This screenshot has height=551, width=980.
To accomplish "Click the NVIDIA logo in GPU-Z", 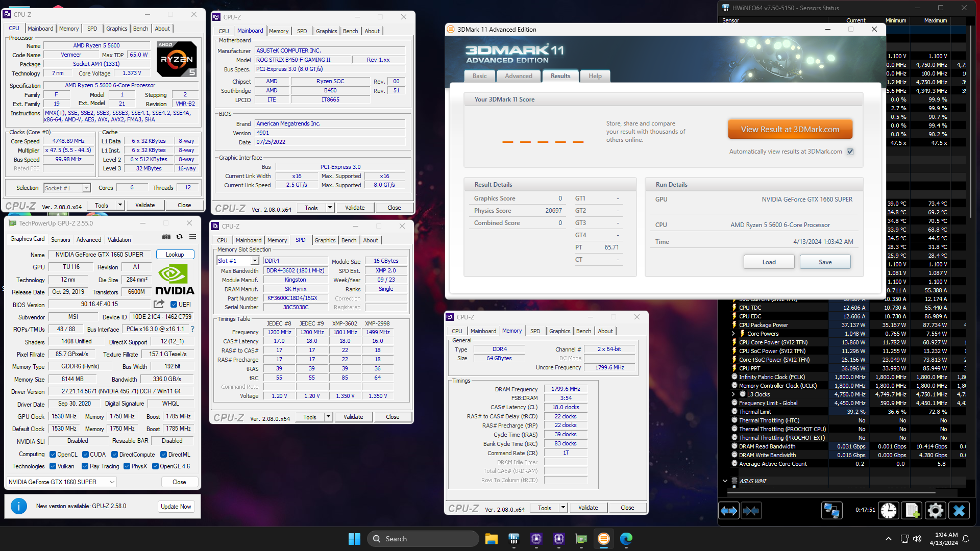I will (175, 280).
